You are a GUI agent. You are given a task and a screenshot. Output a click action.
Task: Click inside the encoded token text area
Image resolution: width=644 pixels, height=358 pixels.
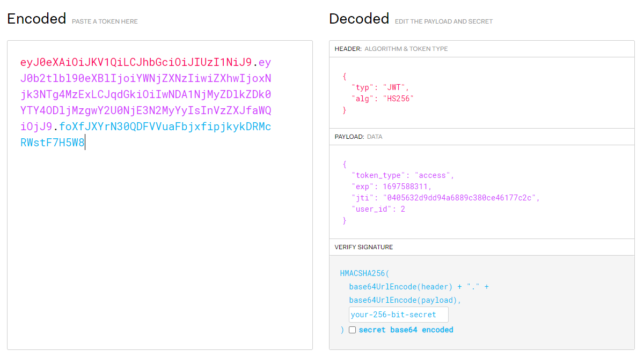point(160,195)
